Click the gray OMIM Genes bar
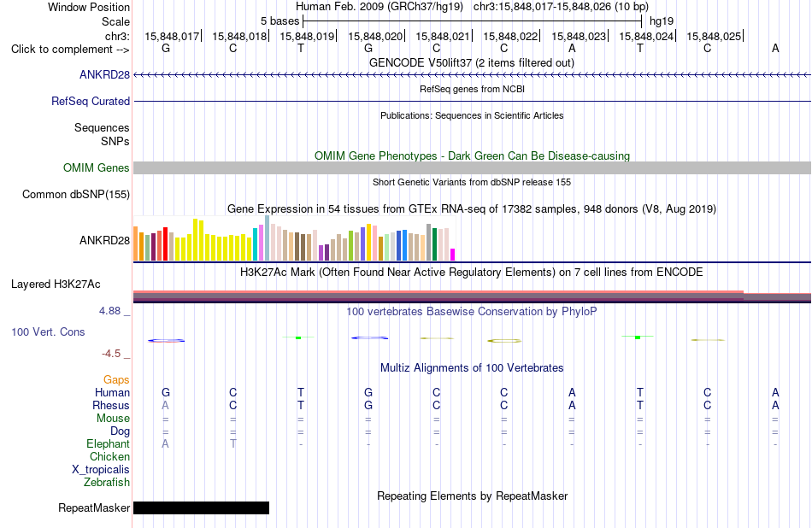Screen dimensions: 812x528 pos(472,167)
